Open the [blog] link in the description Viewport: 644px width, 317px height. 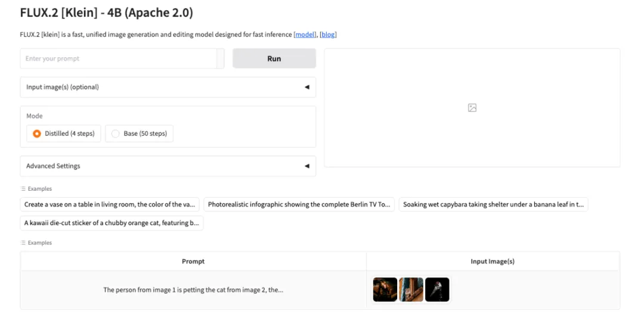[x=328, y=35]
